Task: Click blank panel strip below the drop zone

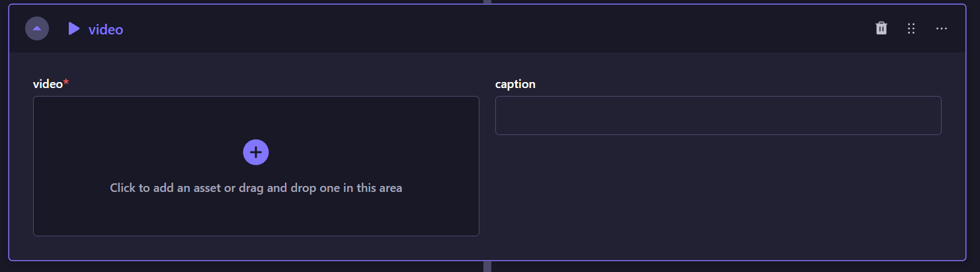Action: [x=256, y=248]
